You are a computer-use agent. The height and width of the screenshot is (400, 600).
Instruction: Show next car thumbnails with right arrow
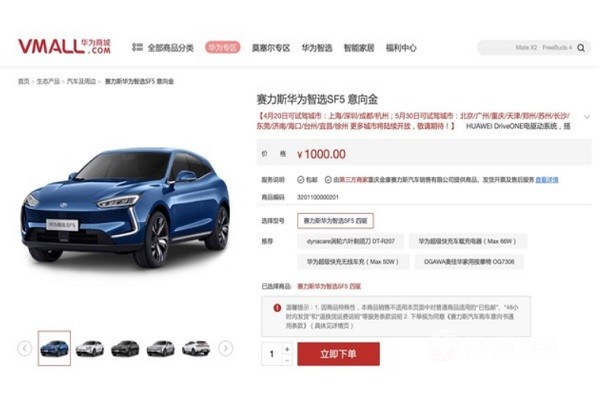coord(225,349)
